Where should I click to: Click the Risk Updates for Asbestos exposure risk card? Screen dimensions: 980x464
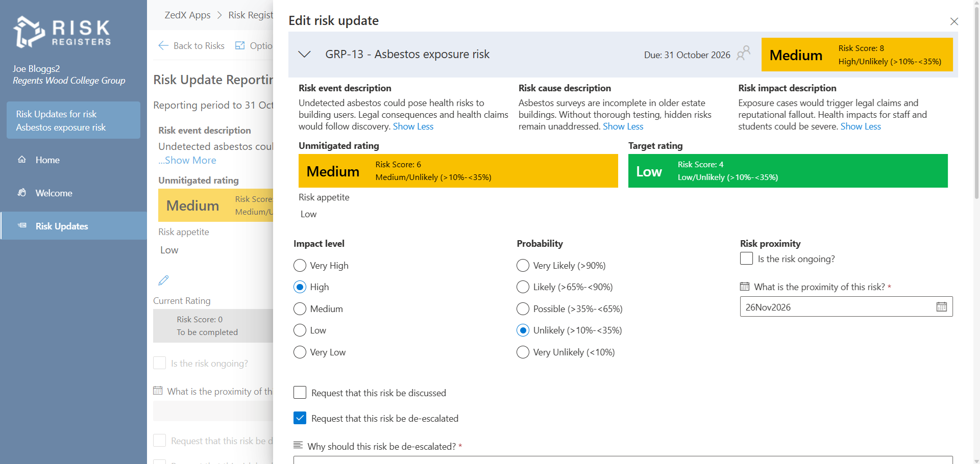(73, 120)
